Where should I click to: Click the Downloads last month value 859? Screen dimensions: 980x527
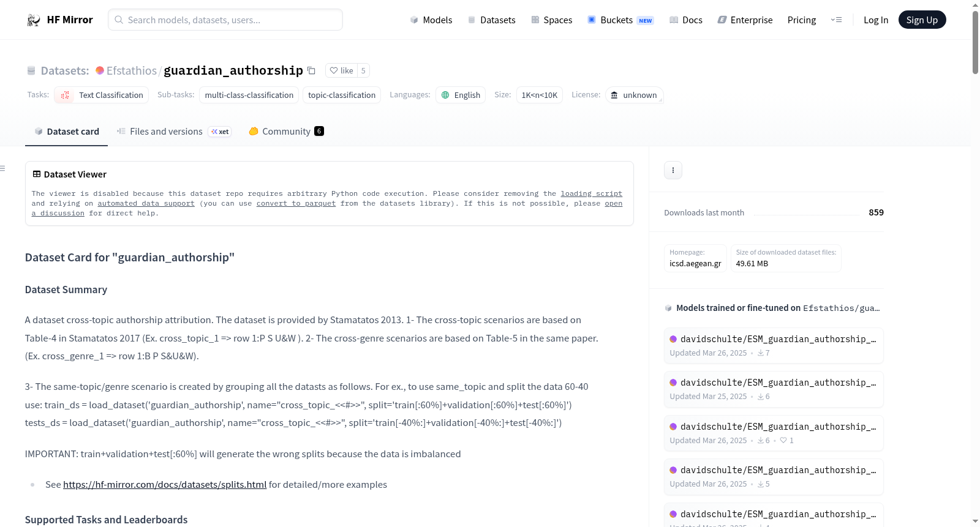[876, 212]
